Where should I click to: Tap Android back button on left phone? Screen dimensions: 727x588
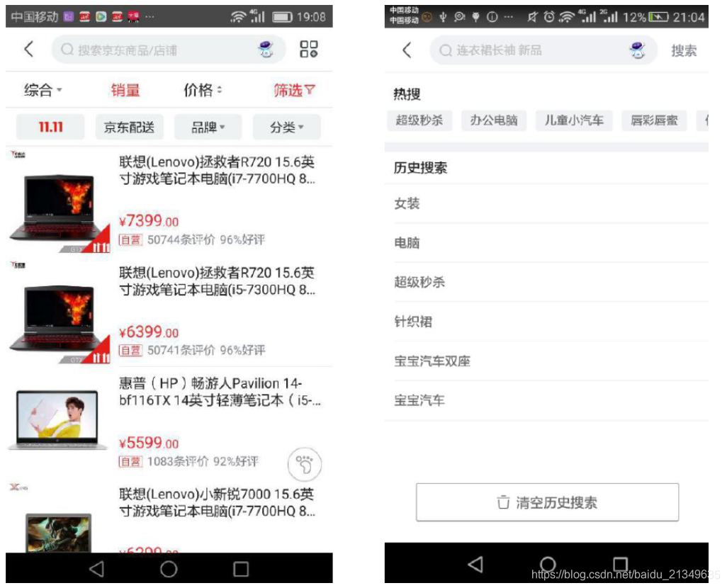[x=96, y=569]
